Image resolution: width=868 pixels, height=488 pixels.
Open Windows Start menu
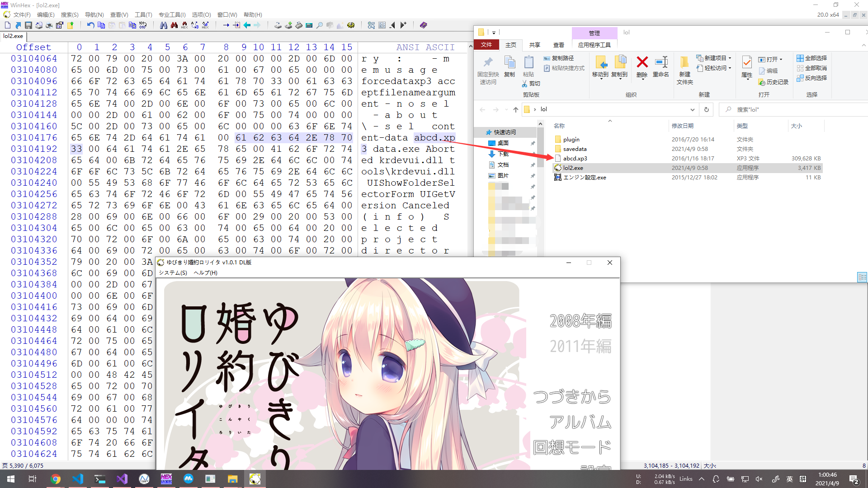click(11, 479)
